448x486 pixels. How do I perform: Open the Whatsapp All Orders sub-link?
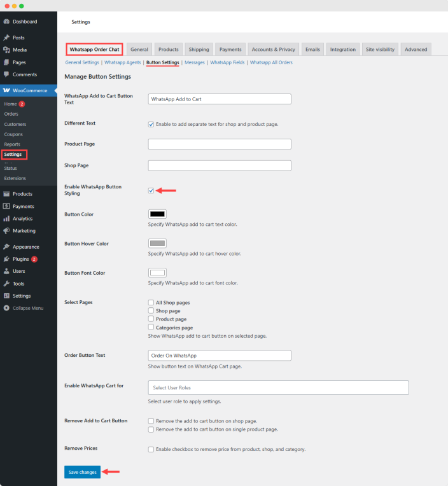pos(271,62)
